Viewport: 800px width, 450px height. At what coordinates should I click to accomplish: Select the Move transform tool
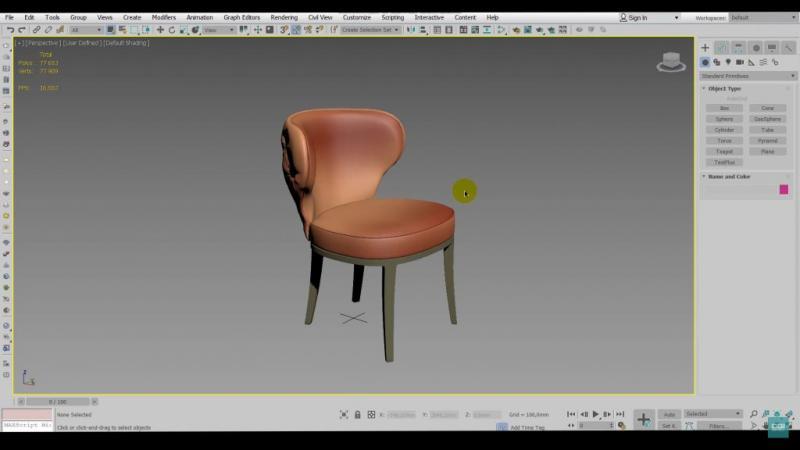pyautogui.click(x=160, y=30)
